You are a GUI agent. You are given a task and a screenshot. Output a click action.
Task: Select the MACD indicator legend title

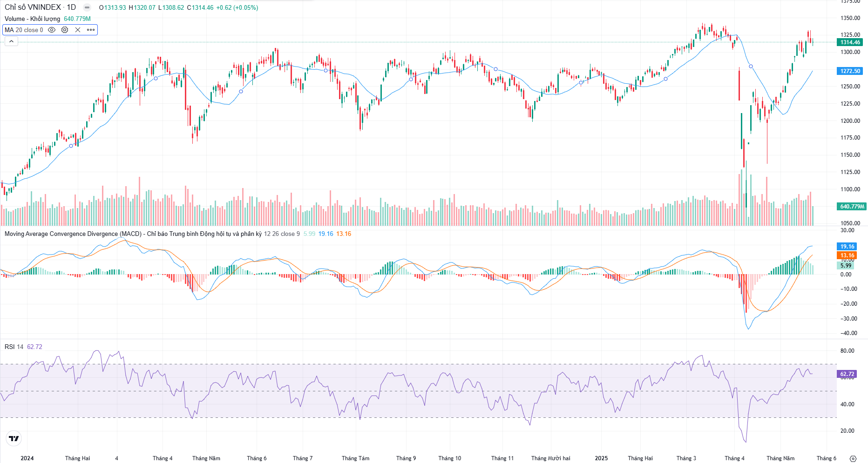(x=133, y=234)
